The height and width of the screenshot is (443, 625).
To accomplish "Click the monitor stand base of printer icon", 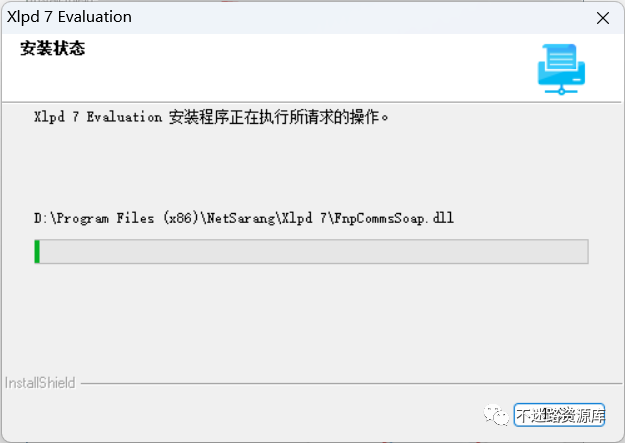I will [561, 91].
